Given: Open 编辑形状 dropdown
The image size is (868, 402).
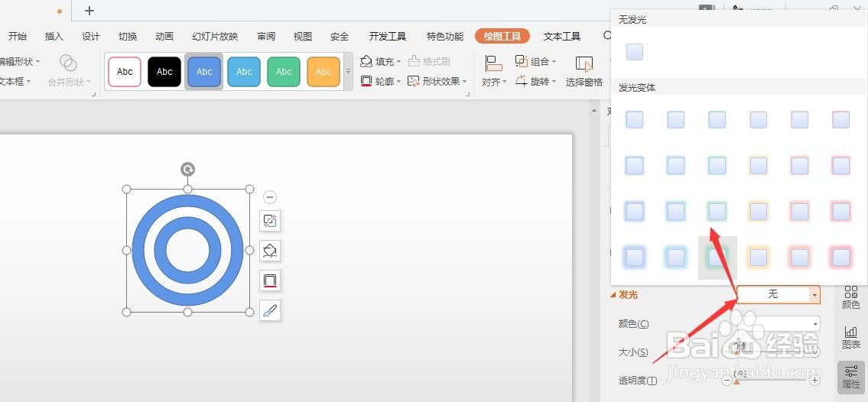Looking at the screenshot, I should (20, 61).
